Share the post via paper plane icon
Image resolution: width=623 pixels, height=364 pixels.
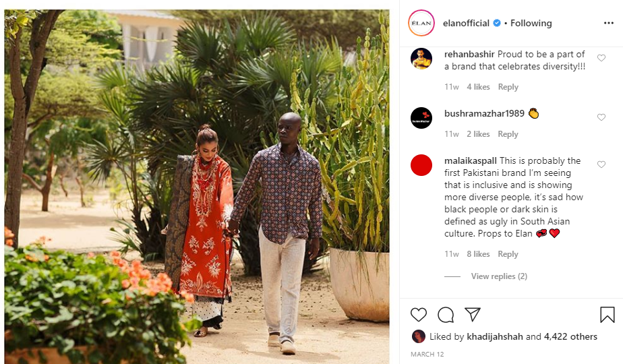473,314
